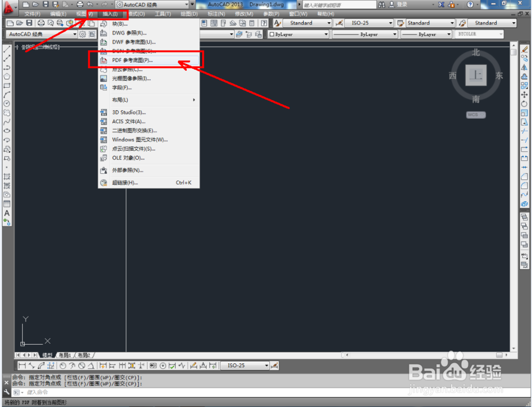
Task: Click Plot printer icon in standard toolbar
Action: point(41,23)
